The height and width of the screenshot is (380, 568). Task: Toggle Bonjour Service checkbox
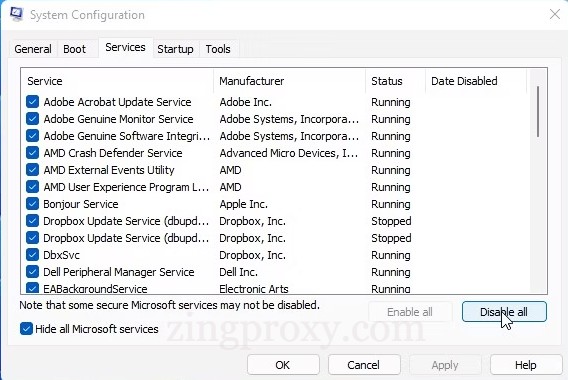pyautogui.click(x=32, y=204)
